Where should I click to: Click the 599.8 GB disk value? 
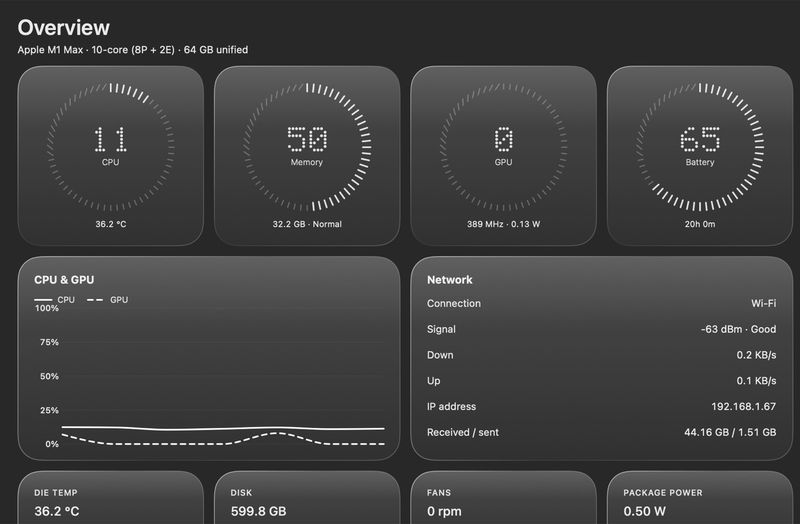[x=258, y=511]
